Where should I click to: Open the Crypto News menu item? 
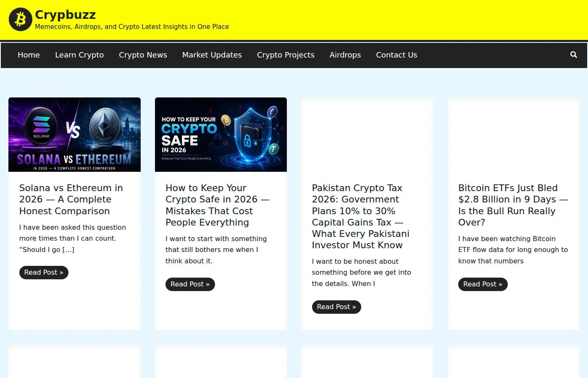pos(143,55)
